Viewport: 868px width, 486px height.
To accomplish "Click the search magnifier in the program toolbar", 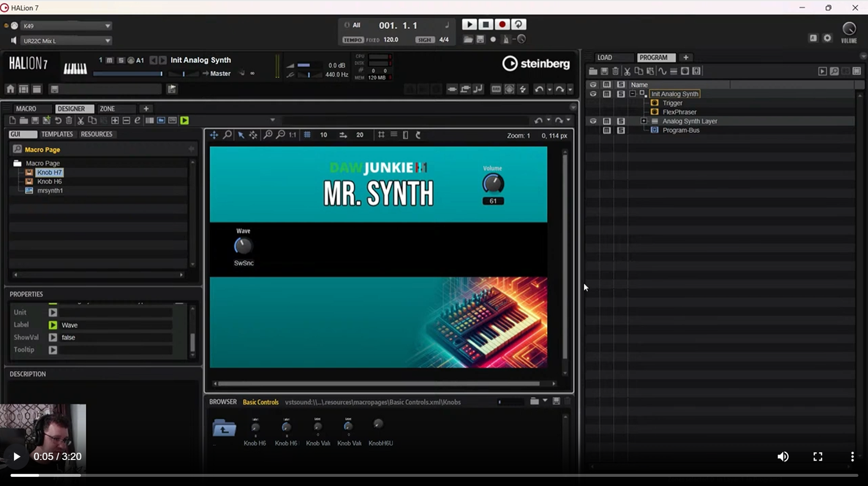I will click(x=834, y=71).
